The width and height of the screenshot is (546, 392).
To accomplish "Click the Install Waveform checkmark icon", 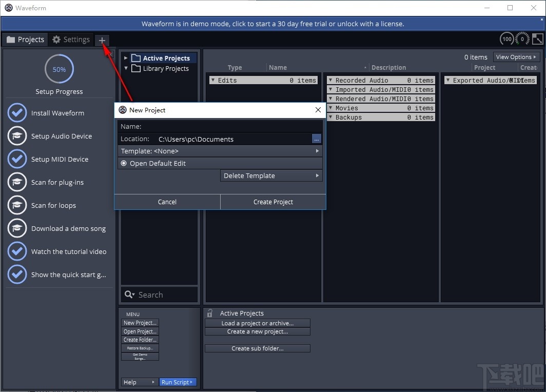I will click(x=17, y=113).
